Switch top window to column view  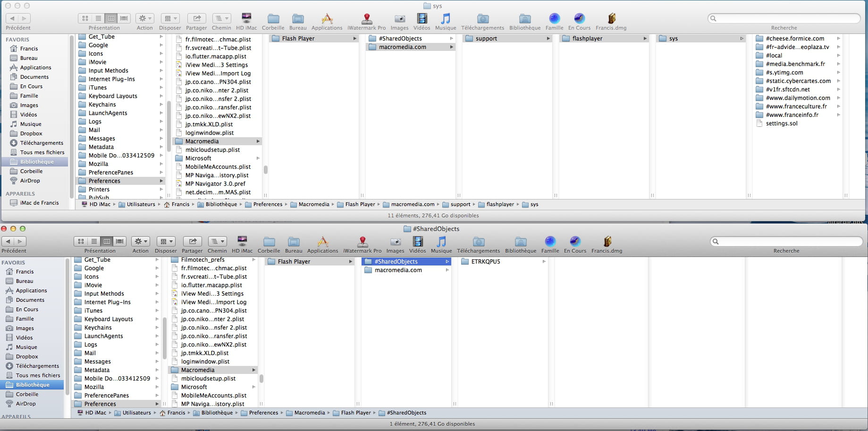pyautogui.click(x=111, y=18)
